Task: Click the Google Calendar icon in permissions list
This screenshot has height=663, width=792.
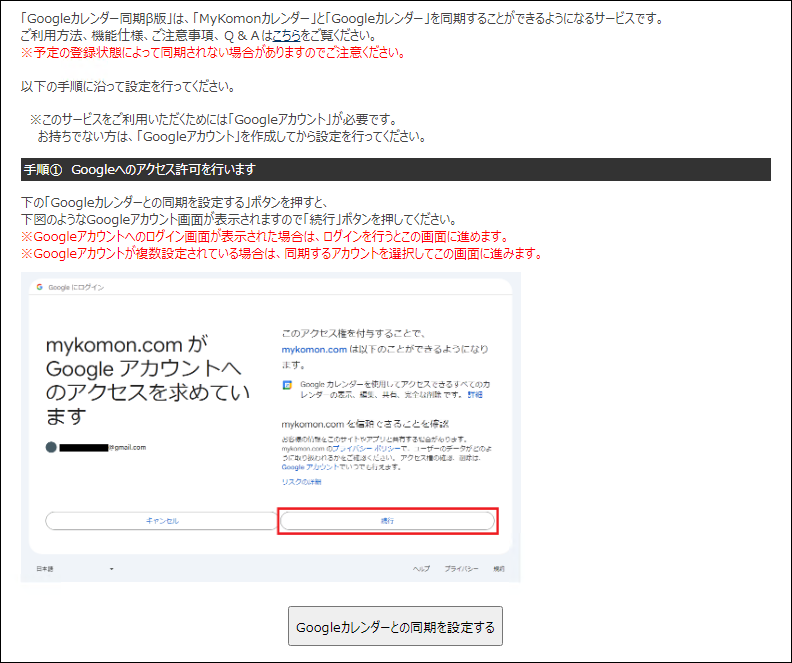Action: (287, 384)
